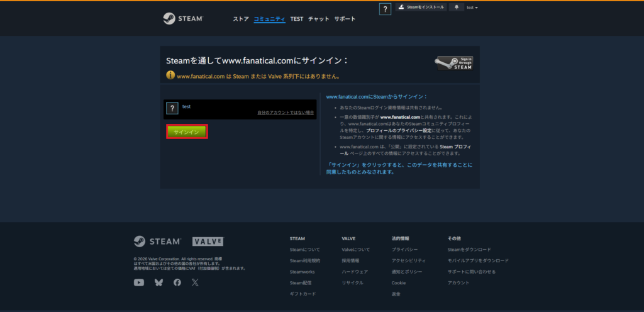Click 自分のアカウントではない場合 link
Screen dimensions: 644x312
(x=286, y=113)
